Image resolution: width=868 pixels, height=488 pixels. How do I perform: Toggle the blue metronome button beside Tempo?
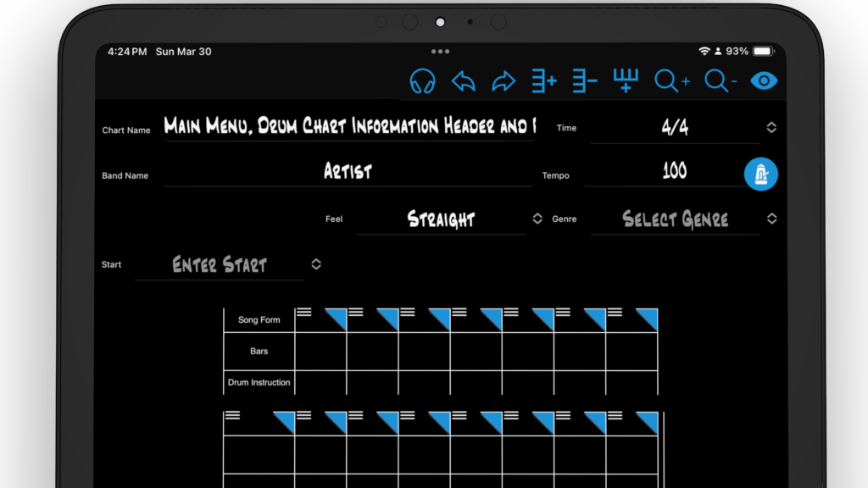click(760, 174)
